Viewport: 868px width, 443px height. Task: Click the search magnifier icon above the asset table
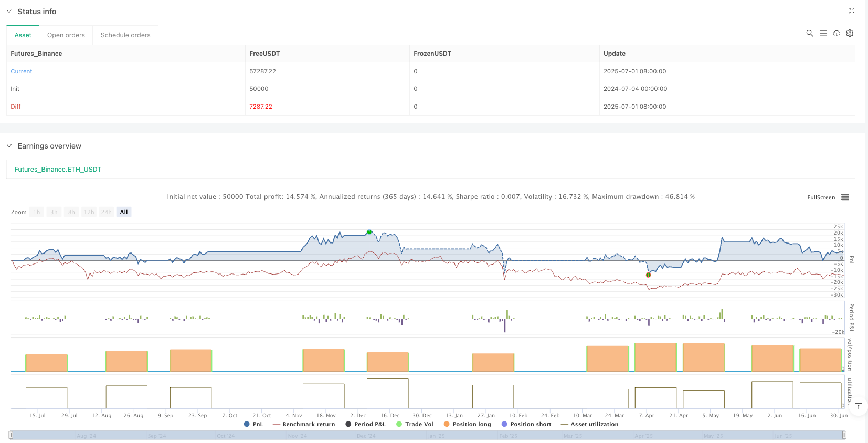click(x=810, y=33)
